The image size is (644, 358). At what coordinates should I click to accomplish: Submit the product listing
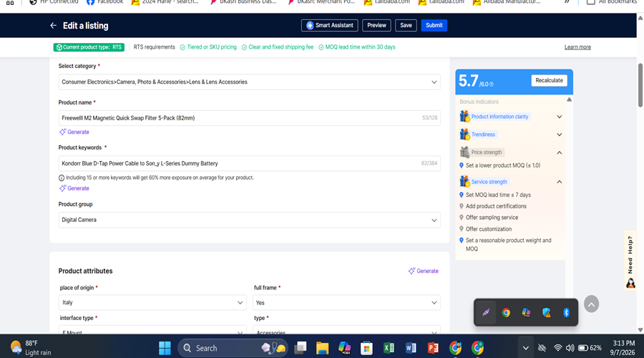pos(434,26)
